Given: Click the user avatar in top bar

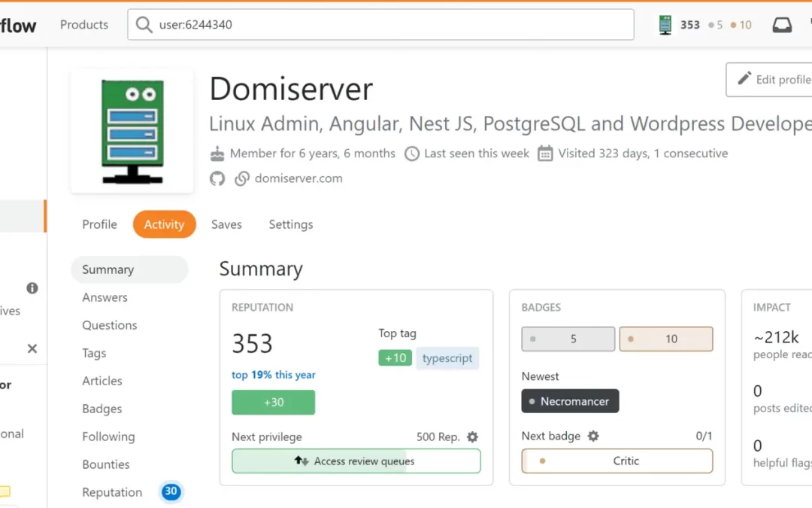Looking at the screenshot, I should pos(665,25).
